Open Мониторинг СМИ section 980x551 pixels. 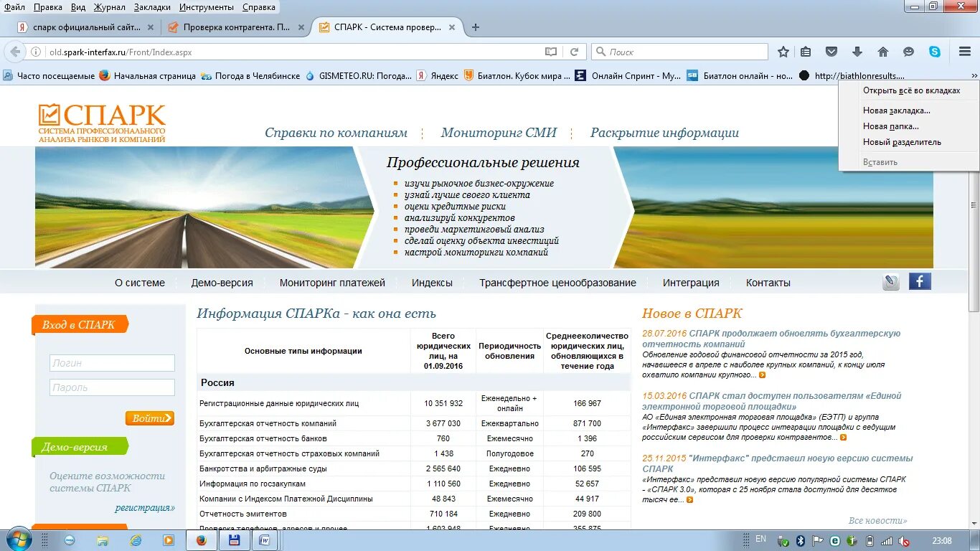pos(499,133)
